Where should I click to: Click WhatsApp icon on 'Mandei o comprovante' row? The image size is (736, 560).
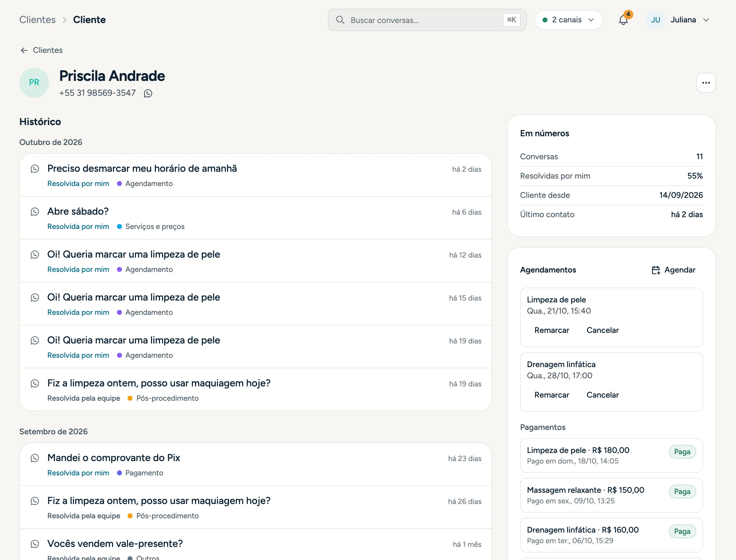coord(35,458)
